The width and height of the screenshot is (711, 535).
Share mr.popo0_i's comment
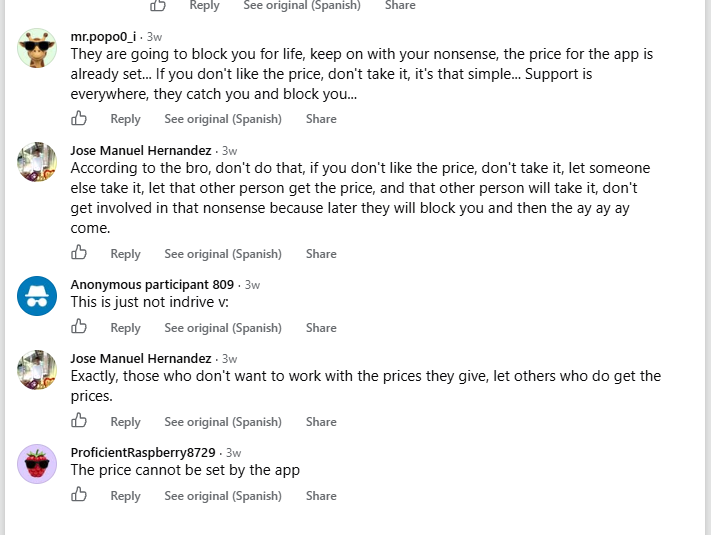click(321, 119)
